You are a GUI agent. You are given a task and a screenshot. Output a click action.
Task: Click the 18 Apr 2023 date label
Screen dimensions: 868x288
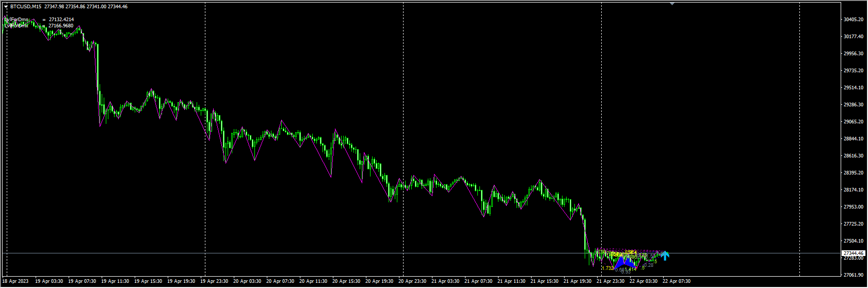[x=15, y=282]
